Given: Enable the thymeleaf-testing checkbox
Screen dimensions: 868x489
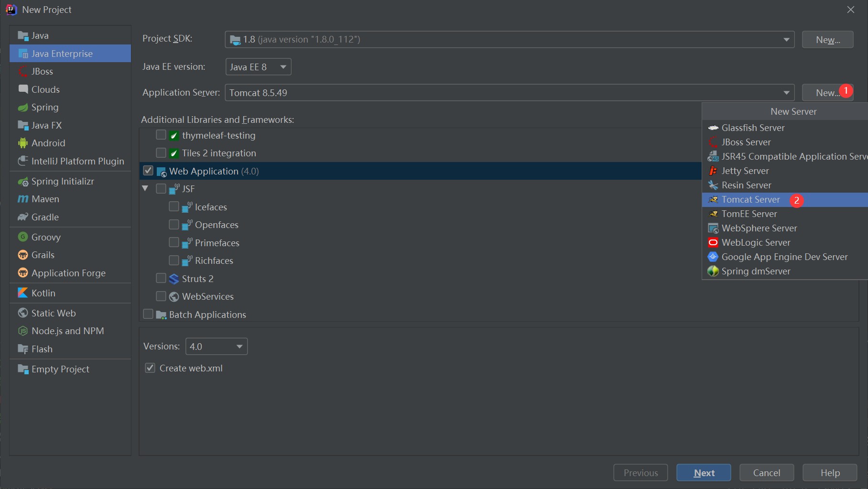Looking at the screenshot, I should [161, 135].
